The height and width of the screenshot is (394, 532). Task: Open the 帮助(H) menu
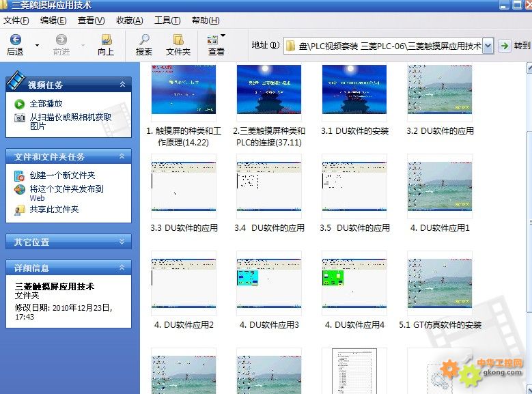pyautogui.click(x=206, y=20)
